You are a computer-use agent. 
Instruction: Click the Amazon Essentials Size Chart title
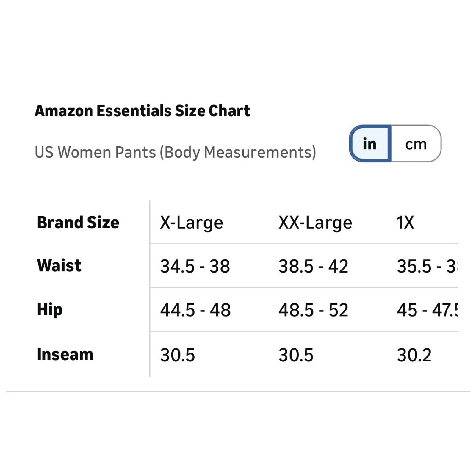[143, 111]
